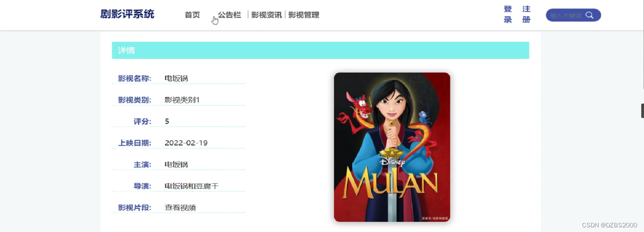The image size is (644, 232).
Task: Click the 评分 score value 5
Action: [x=167, y=121]
